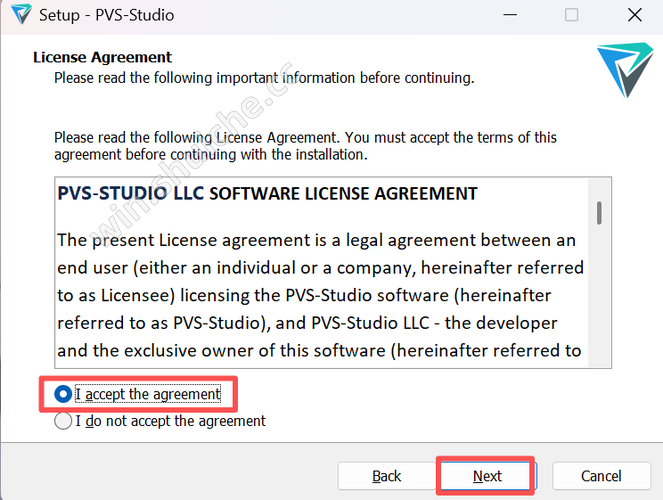663x500 pixels.
Task: Click the PVS-Studio icon in the title bar
Action: coord(17,15)
